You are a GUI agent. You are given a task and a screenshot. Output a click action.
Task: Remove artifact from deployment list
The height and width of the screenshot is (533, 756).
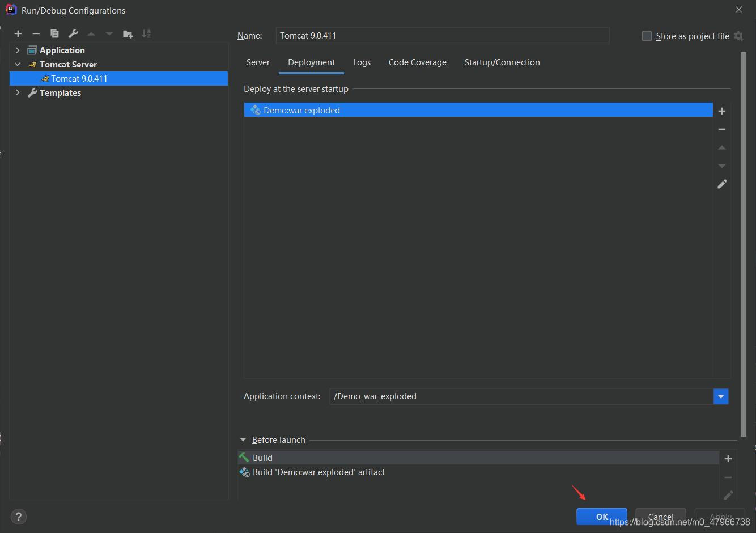(722, 129)
